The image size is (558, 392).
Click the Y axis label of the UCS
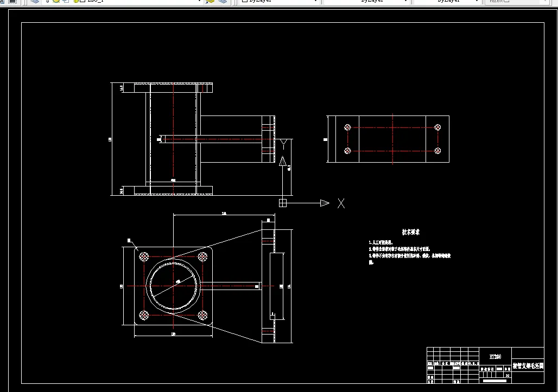coord(283,144)
